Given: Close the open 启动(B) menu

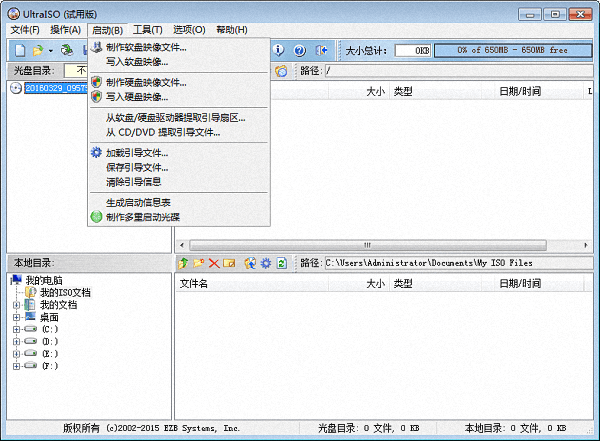Looking at the screenshot, I should pos(108,30).
